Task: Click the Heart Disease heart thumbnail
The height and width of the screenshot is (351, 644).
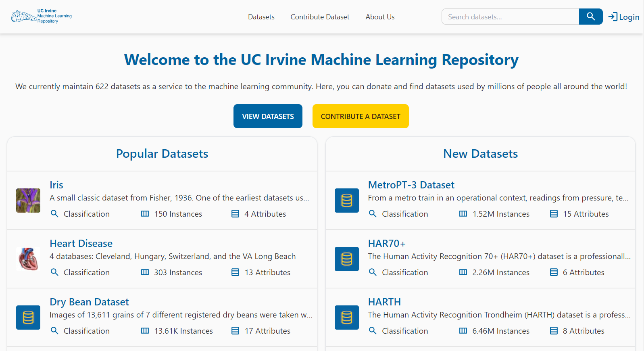Action: tap(28, 259)
